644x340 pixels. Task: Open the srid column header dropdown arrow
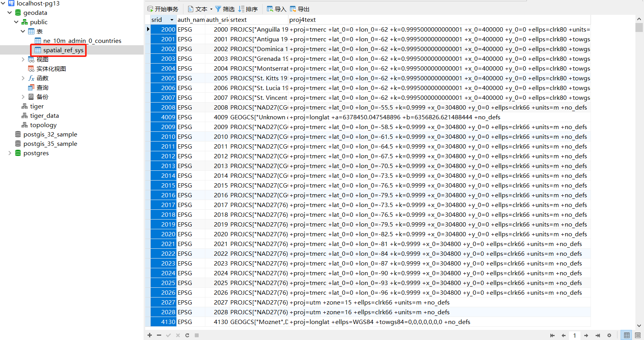pos(172,20)
